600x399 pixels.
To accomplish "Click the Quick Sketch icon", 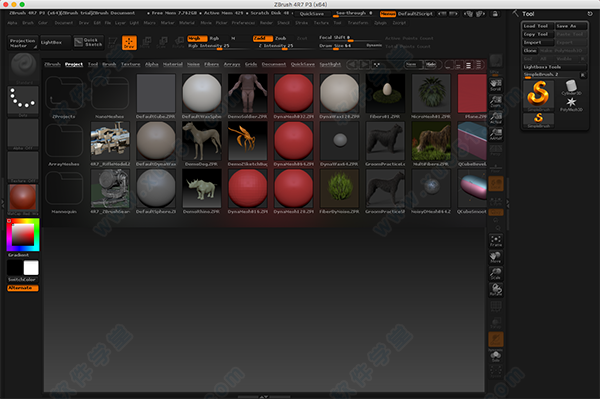I will (88, 42).
